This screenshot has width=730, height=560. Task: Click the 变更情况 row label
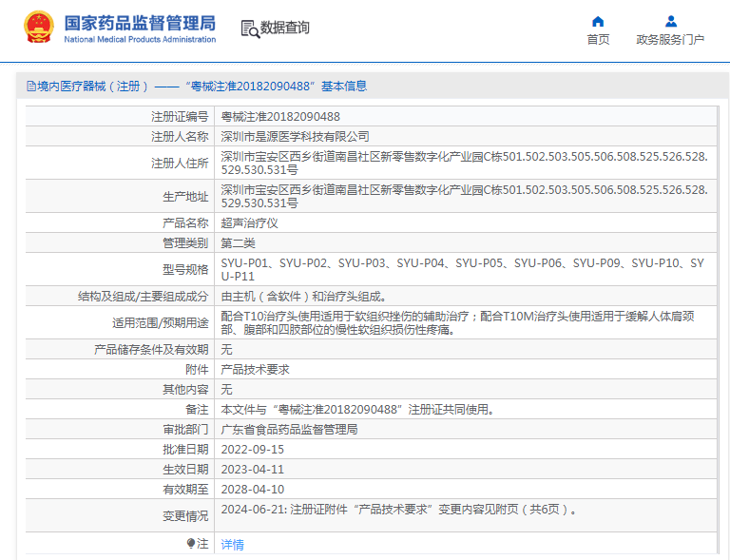[185, 516]
